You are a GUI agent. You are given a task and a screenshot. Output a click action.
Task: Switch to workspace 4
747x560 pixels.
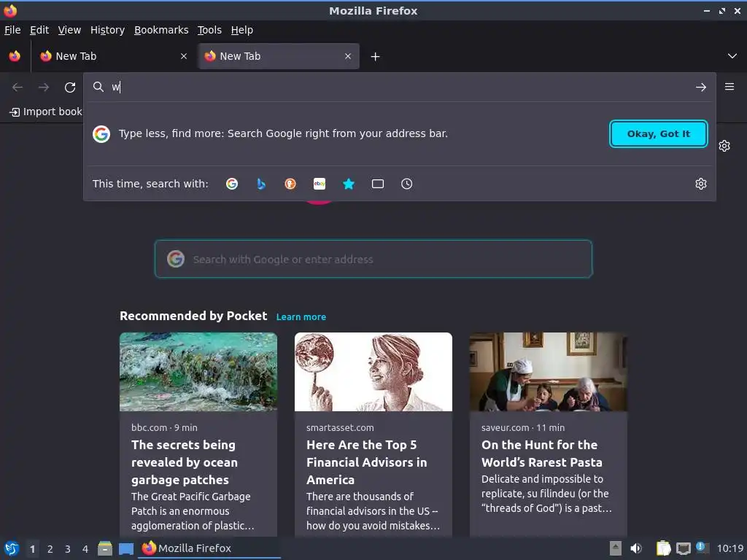pos(85,548)
